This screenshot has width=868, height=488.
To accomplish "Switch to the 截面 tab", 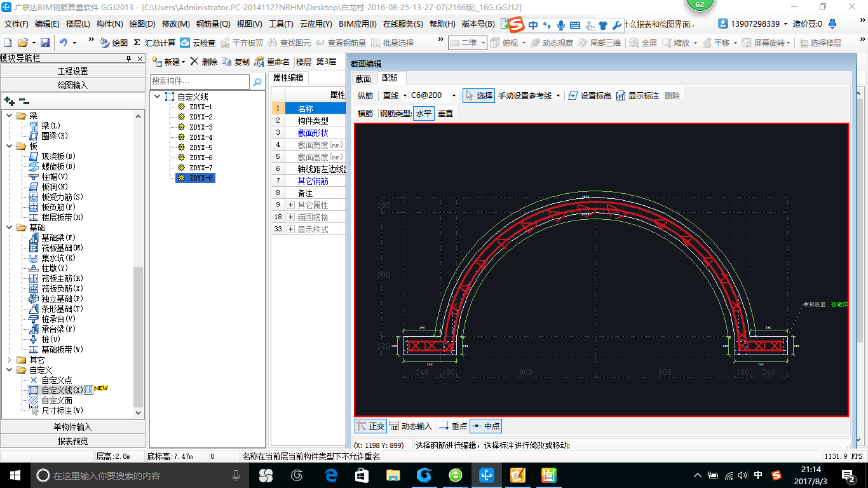I will [363, 79].
